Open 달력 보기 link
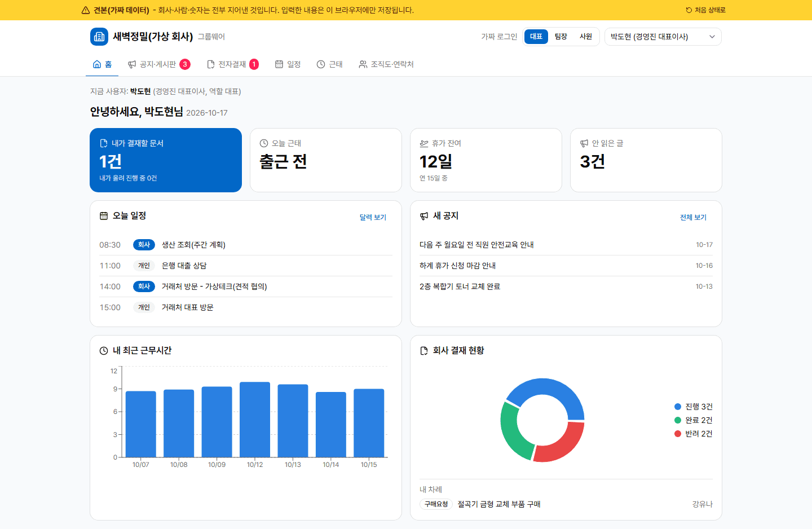The height and width of the screenshot is (529, 812). (373, 217)
